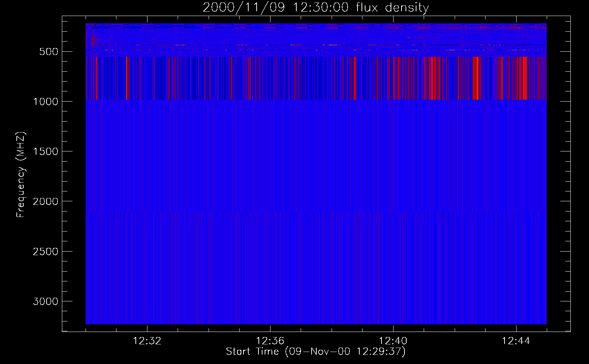Screen dimensions: 589x364
Task: Click the "2500" frequency tick label
Action: pos(46,252)
